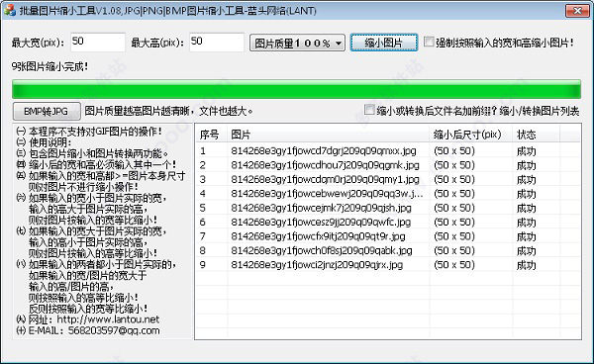Click the http://www.lantou.net address text
Screen dimensions: 594x364
pos(108,319)
